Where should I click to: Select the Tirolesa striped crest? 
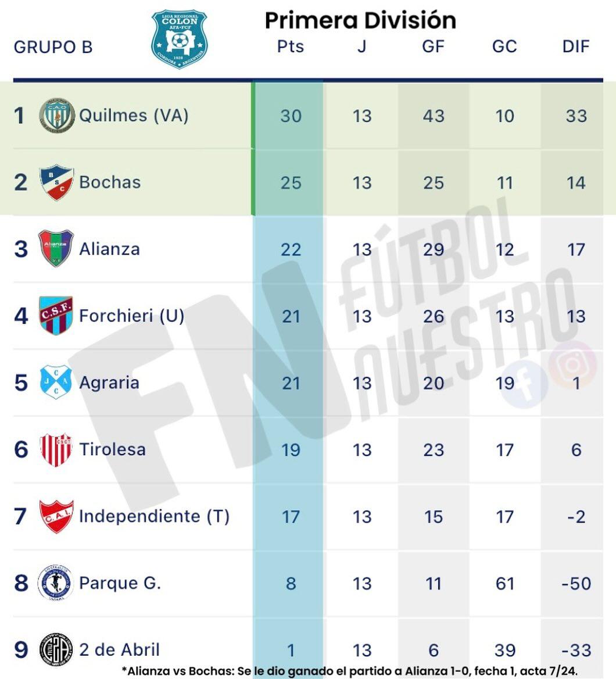56,449
